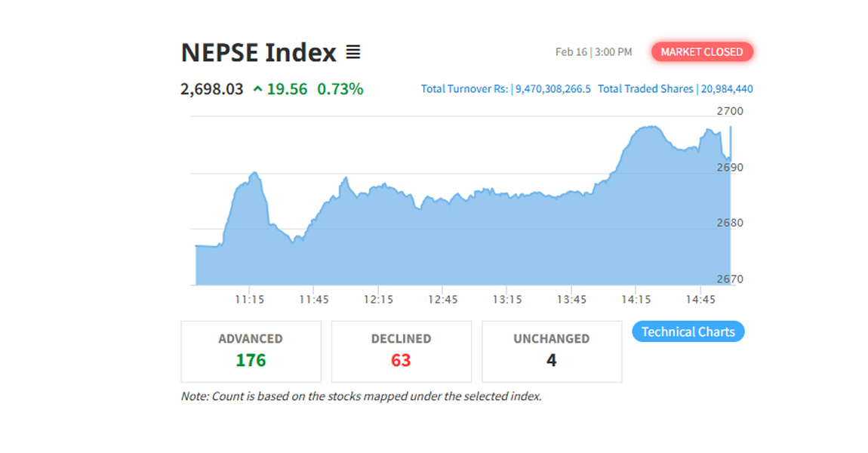The height and width of the screenshot is (453, 868).
Task: Select the DECLINED 63 box
Action: click(401, 351)
